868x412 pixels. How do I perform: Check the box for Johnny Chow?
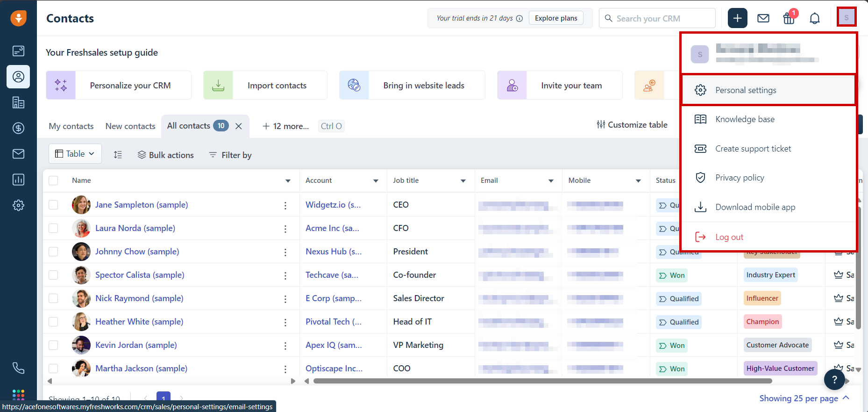tap(53, 252)
